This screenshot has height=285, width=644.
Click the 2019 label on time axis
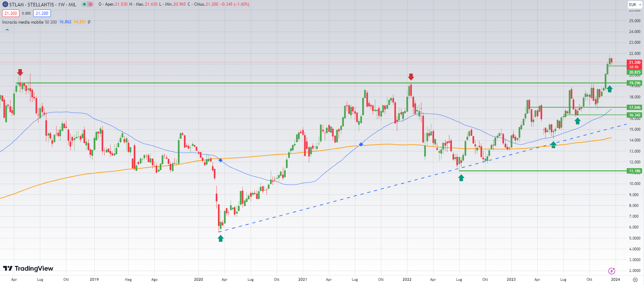click(x=94, y=279)
